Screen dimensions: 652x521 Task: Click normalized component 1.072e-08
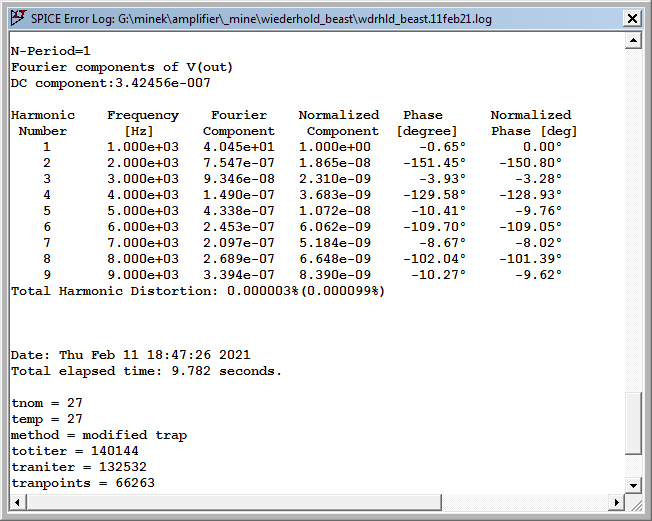tap(335, 211)
